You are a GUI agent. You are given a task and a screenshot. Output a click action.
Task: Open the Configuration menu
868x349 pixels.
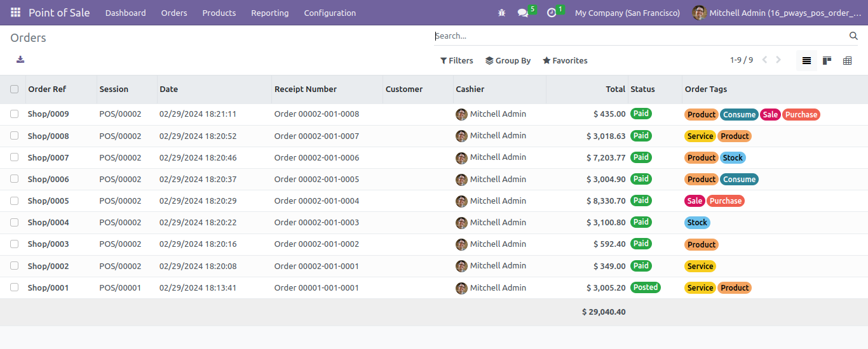330,13
